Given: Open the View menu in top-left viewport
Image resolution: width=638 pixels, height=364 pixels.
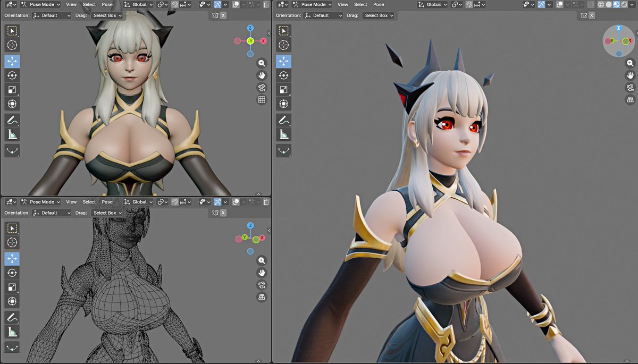Looking at the screenshot, I should pyautogui.click(x=71, y=4).
